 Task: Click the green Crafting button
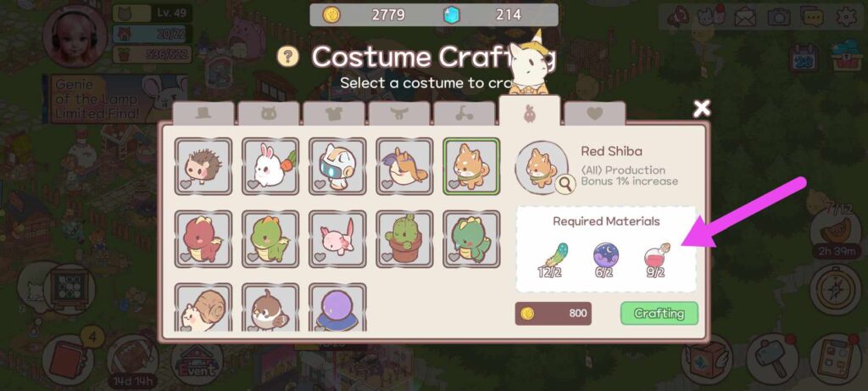point(659,314)
